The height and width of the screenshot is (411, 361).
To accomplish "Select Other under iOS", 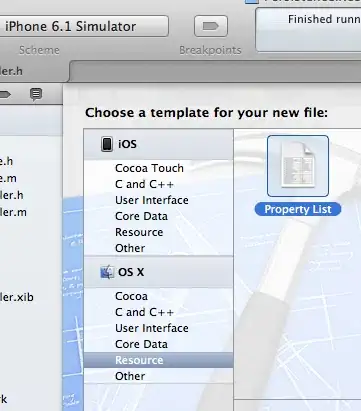I will [130, 248].
